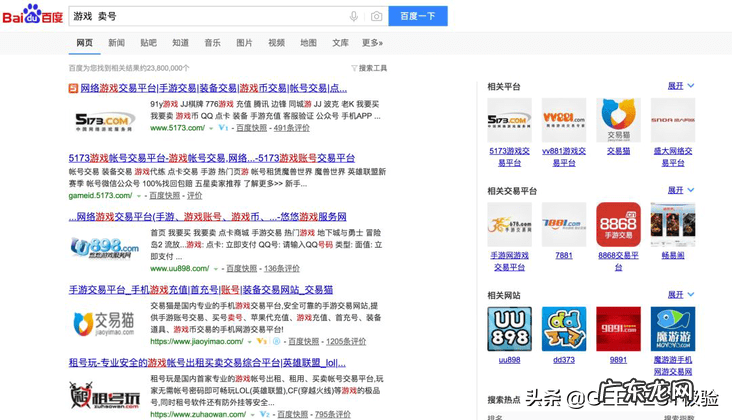View 136条评价 reviews link
732x420 pixels.
[x=282, y=268]
